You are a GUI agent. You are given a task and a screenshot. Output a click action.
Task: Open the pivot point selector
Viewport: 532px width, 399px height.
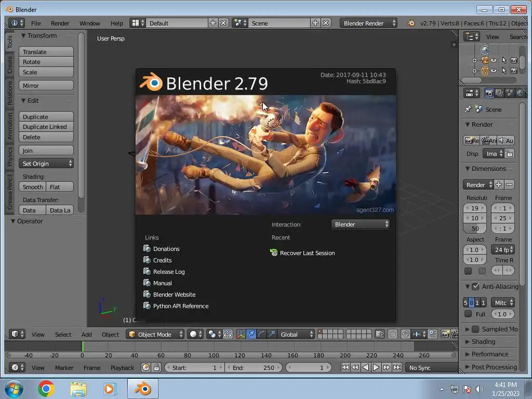[214, 334]
